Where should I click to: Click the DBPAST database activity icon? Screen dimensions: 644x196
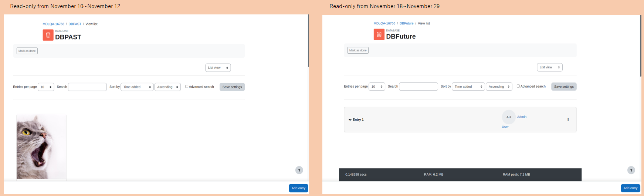pos(48,35)
